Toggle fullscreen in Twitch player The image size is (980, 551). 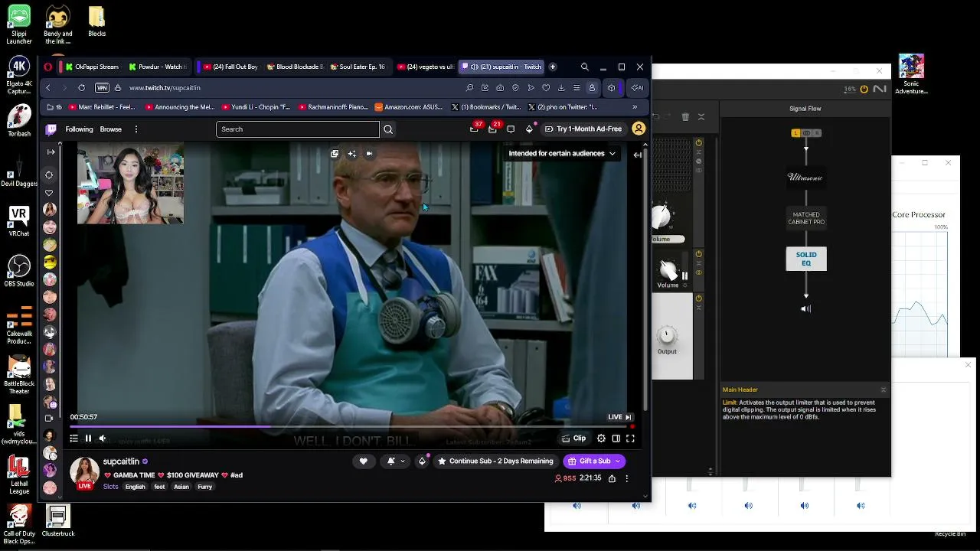[630, 439]
